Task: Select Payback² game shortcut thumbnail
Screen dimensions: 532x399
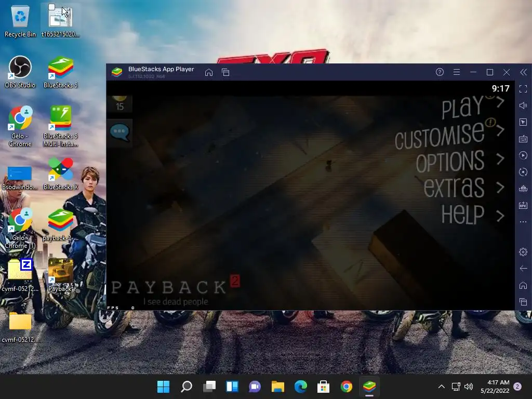Action: coord(60,275)
